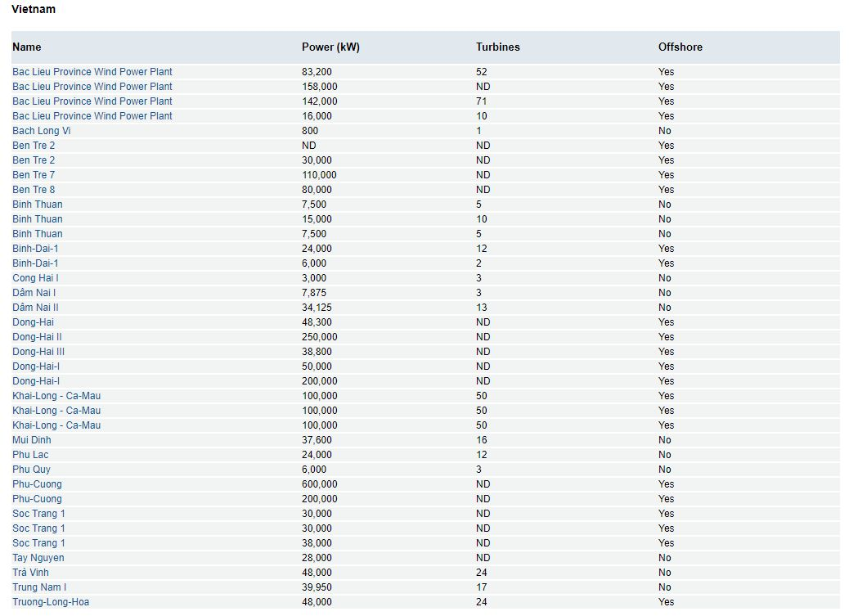This screenshot has height=616, width=849.
Task: Open Binh-Dai-1 link with 24,000 kW
Action: 35,248
